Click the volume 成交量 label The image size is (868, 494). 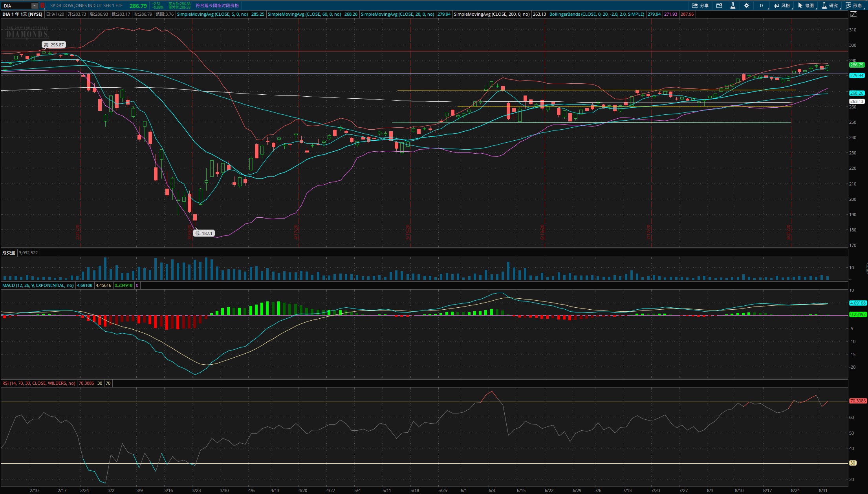pyautogui.click(x=9, y=253)
